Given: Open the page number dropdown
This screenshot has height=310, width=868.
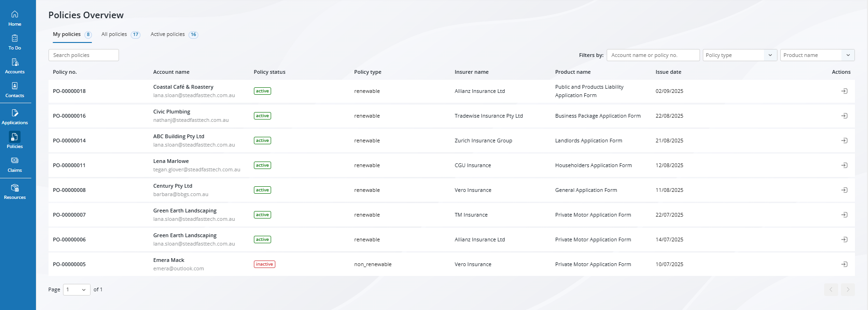Looking at the screenshot, I should click(77, 289).
